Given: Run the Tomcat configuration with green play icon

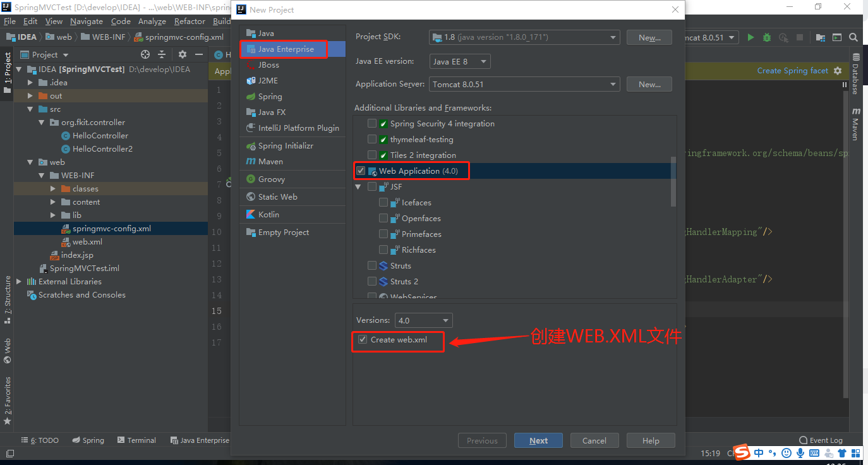Looking at the screenshot, I should (750, 37).
